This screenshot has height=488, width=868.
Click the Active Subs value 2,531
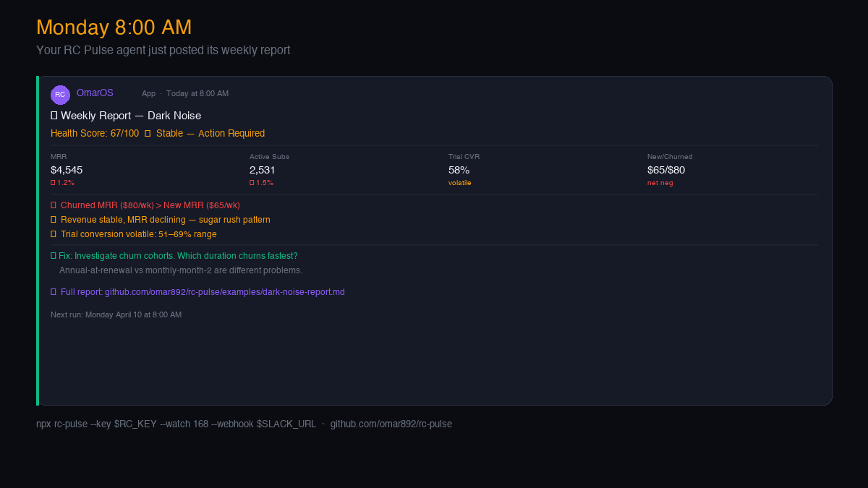pyautogui.click(x=263, y=170)
